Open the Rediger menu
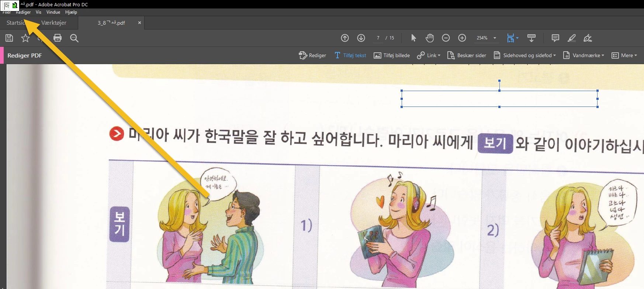 tap(23, 12)
